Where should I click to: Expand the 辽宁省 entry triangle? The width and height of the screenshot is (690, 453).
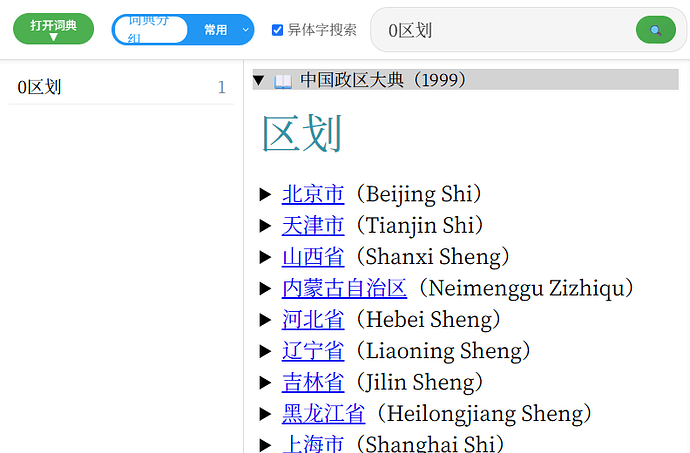[265, 351]
